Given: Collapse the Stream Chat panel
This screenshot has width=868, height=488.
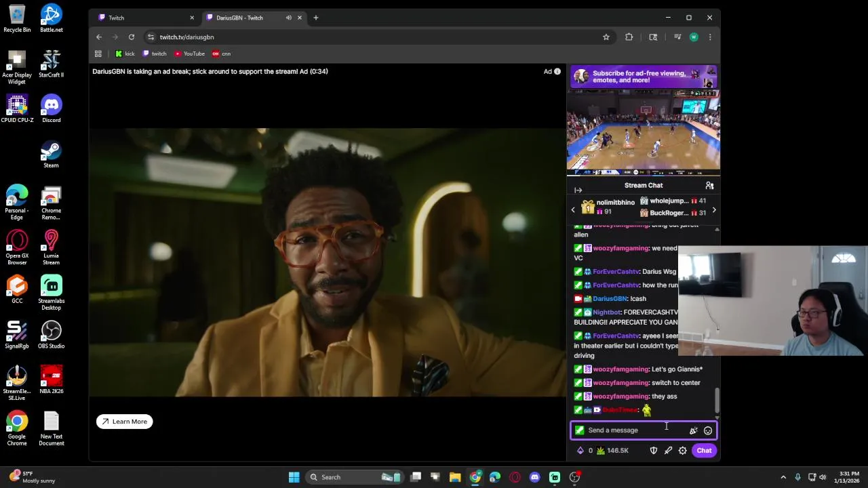Looking at the screenshot, I should pyautogui.click(x=578, y=190).
